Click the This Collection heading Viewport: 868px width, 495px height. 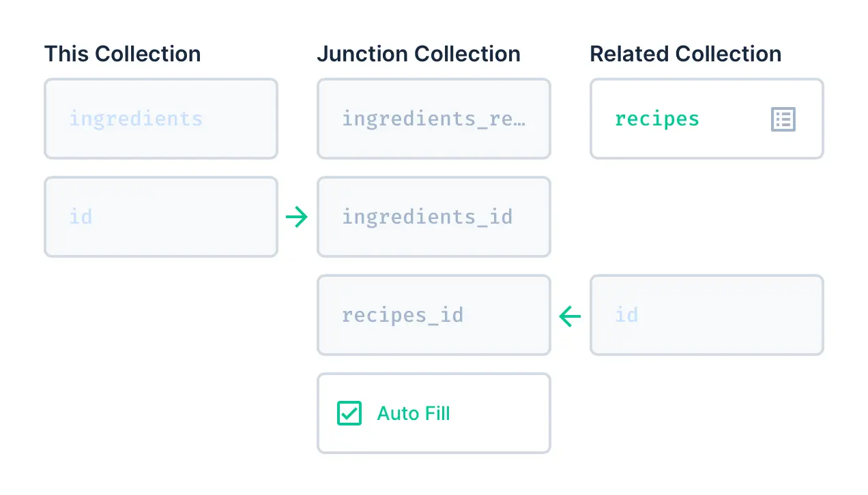123,54
